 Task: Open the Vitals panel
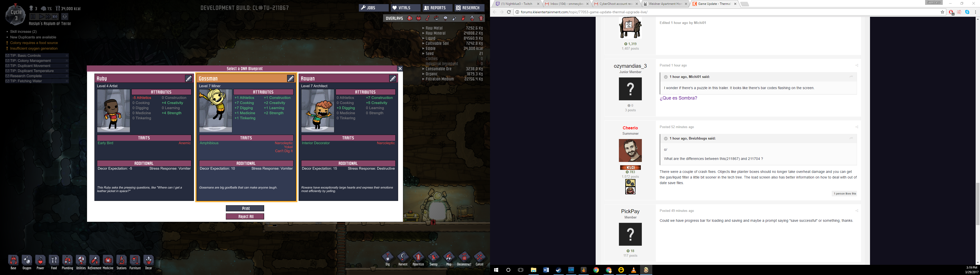coord(406,8)
